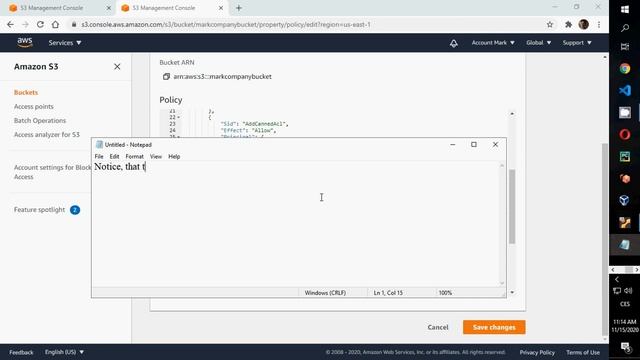Open Notepad's View menu
The height and width of the screenshot is (360, 640).
click(156, 156)
